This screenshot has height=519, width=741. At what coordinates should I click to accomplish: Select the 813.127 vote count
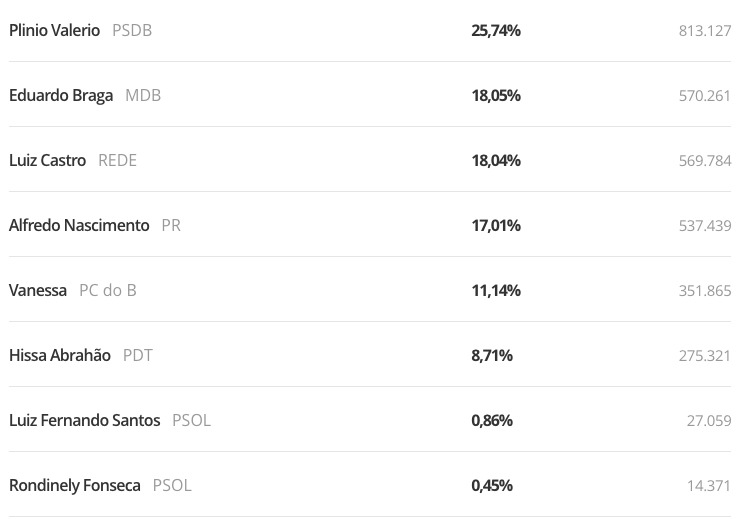[x=705, y=31]
